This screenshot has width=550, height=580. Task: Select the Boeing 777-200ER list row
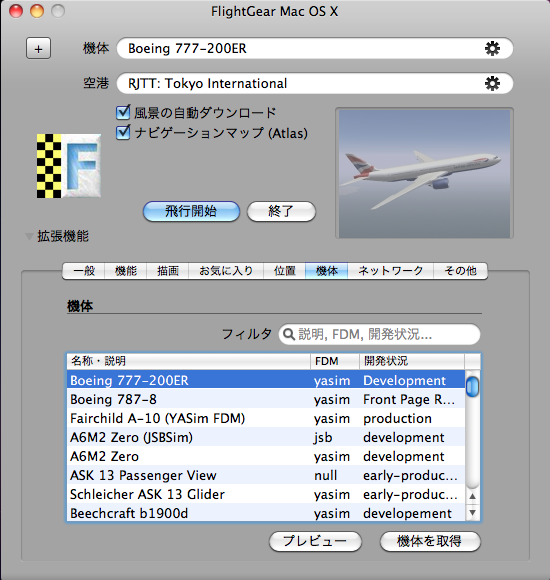pyautogui.click(x=266, y=380)
